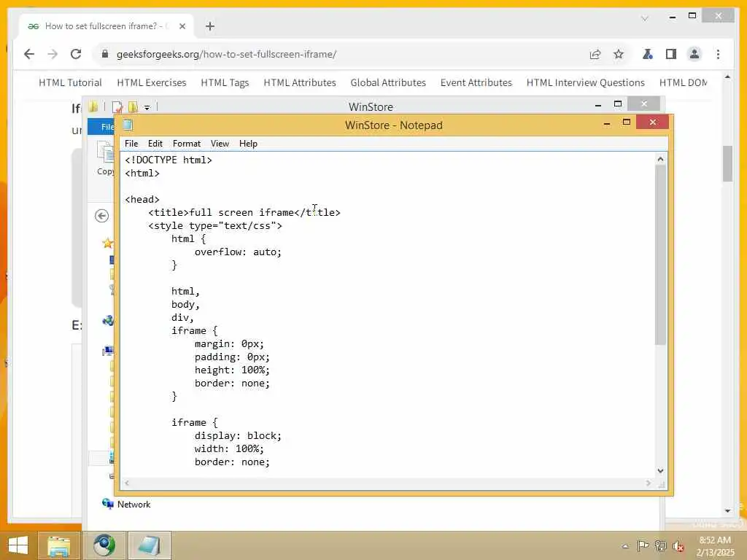This screenshot has height=560, width=747.
Task: Click the browser page scroll down arrow
Action: (727, 511)
